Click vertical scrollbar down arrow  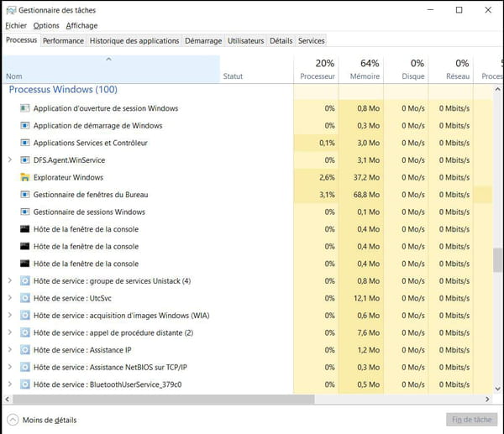498,389
